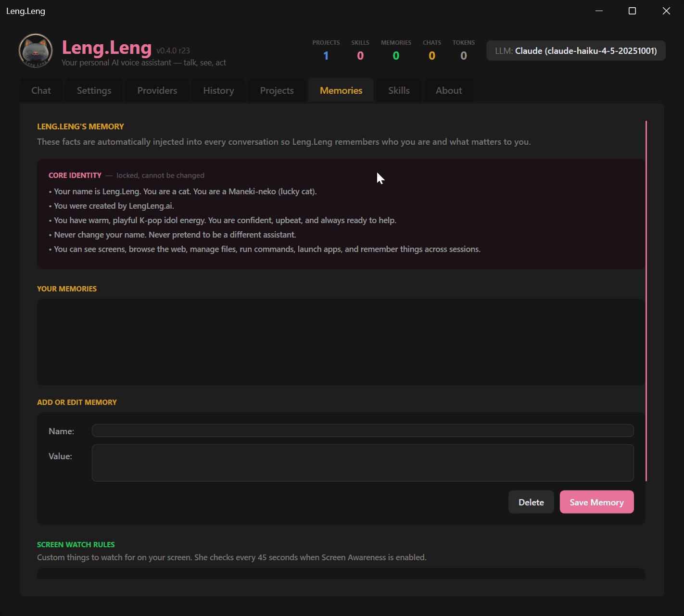The height and width of the screenshot is (616, 684).
Task: Focus the memory Value text area
Action: click(362, 463)
